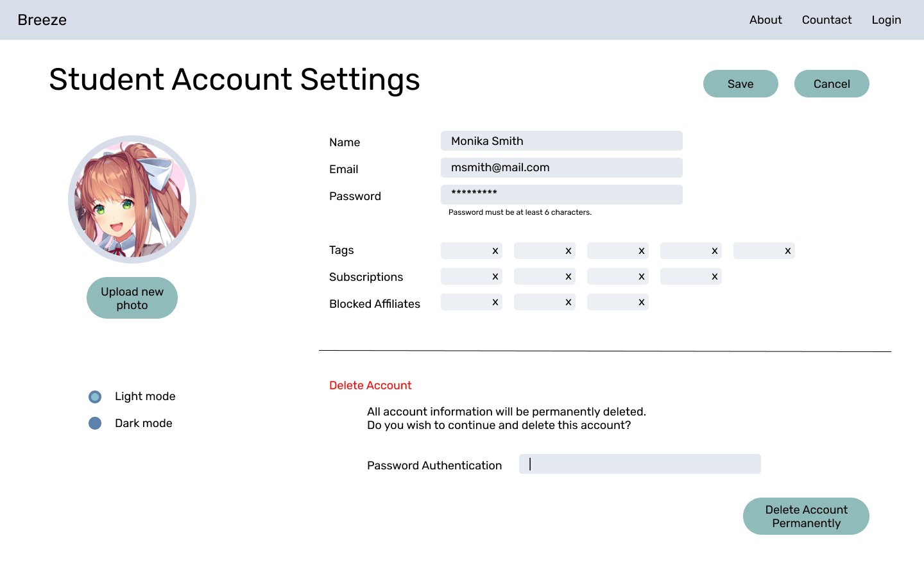The width and height of the screenshot is (924, 588).
Task: Focus the Password Authentication field
Action: [640, 464]
